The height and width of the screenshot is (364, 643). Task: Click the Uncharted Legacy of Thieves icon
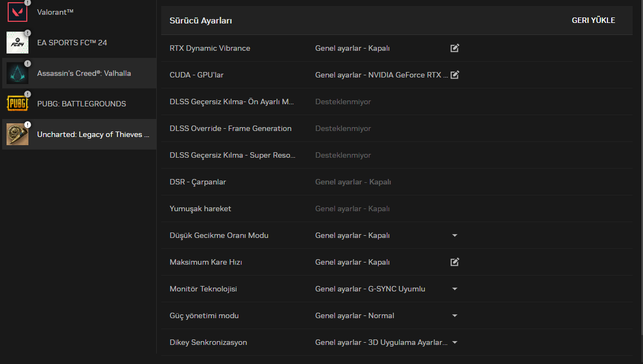click(17, 134)
